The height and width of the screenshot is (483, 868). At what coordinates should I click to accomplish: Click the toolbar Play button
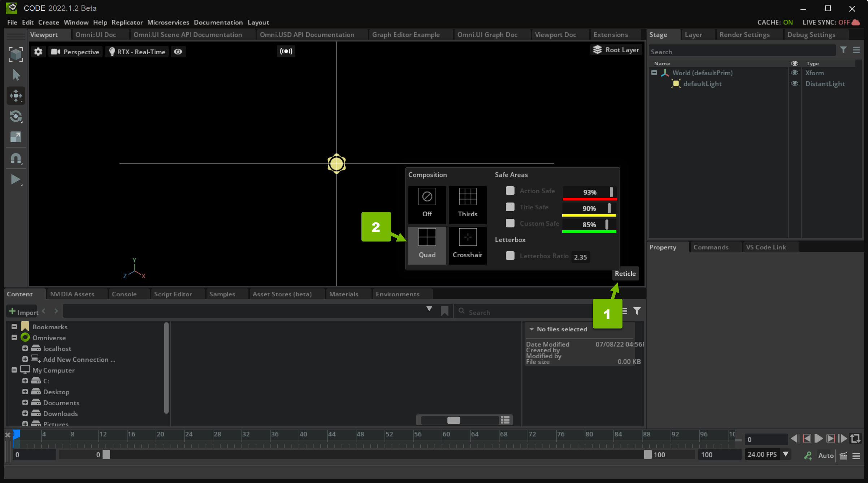(x=16, y=179)
